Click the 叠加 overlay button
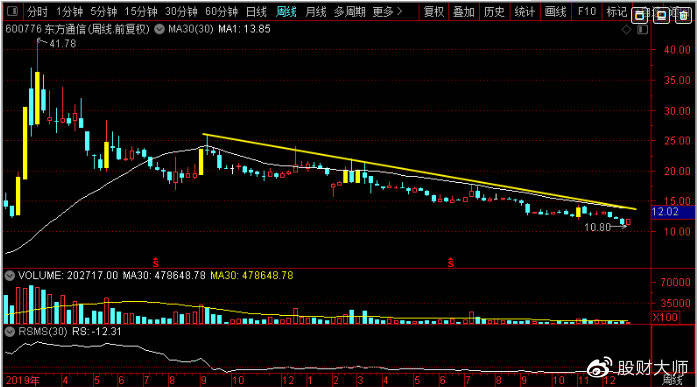The width and height of the screenshot is (697, 387). 464,12
